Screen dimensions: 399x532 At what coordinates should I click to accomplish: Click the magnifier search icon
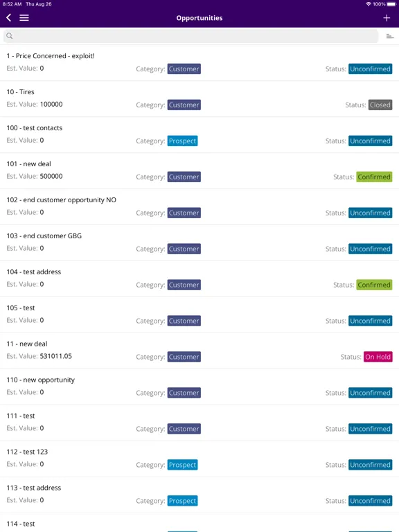point(10,36)
